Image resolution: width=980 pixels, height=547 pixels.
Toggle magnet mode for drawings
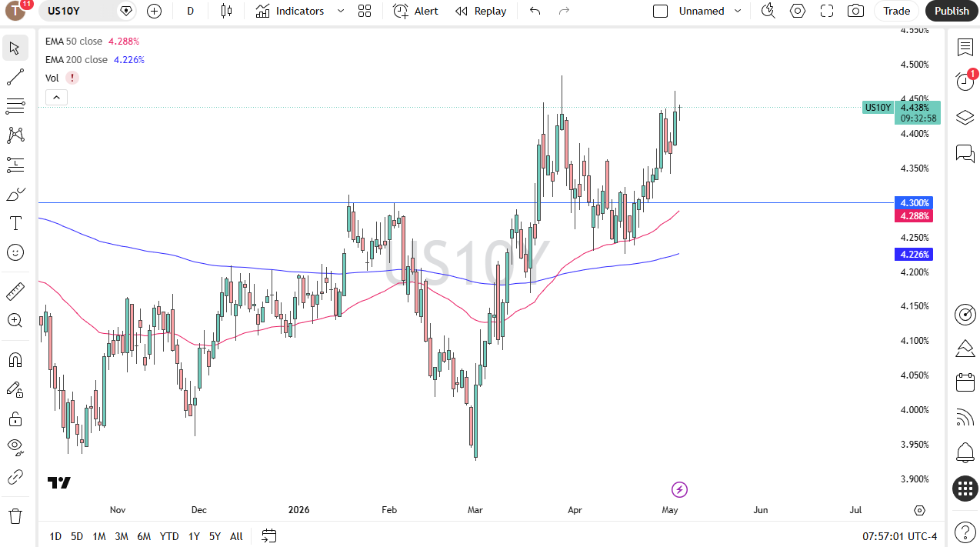tap(15, 360)
